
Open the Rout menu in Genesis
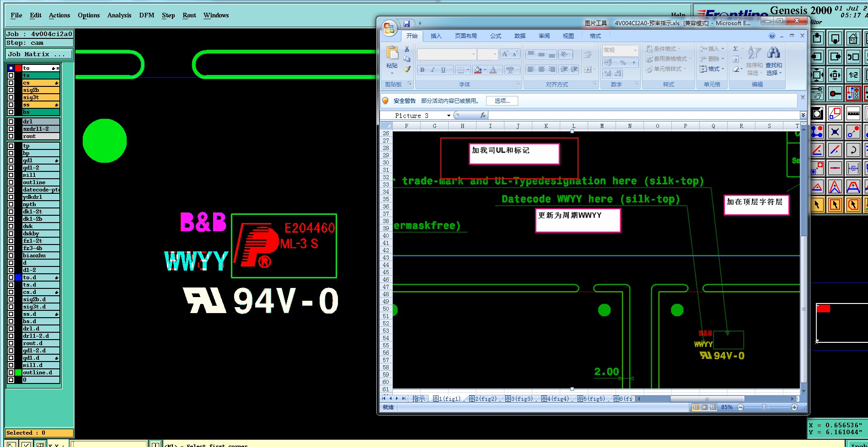[189, 15]
